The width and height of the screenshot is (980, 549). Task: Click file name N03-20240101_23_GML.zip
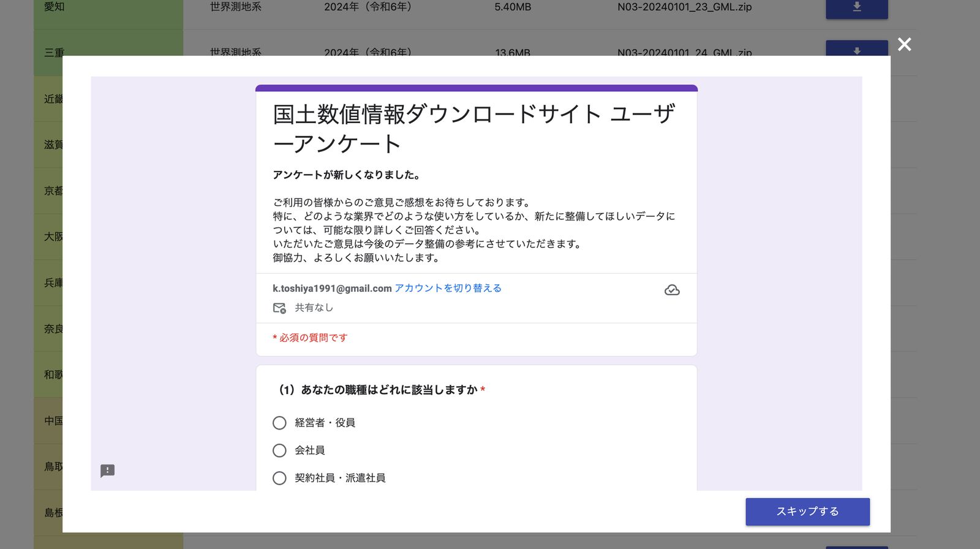685,7
